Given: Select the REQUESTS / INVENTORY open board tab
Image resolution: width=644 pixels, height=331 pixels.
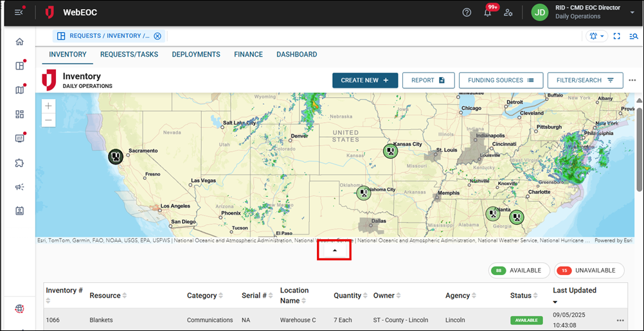Looking at the screenshot, I should point(109,36).
